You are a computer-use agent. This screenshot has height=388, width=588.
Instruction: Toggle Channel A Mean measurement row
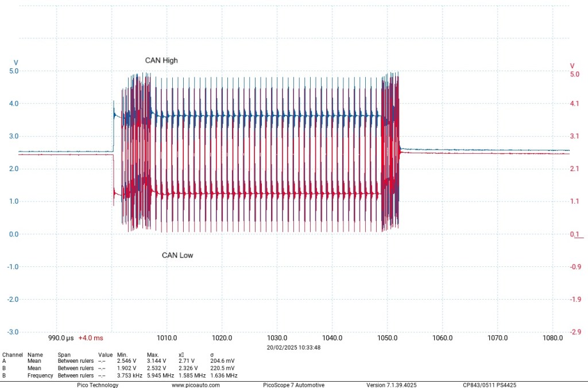[x=34, y=361]
